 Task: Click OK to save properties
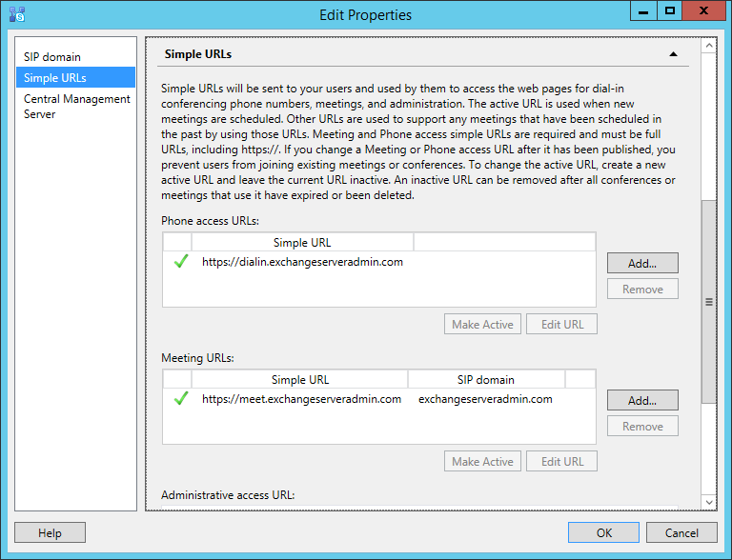[603, 532]
